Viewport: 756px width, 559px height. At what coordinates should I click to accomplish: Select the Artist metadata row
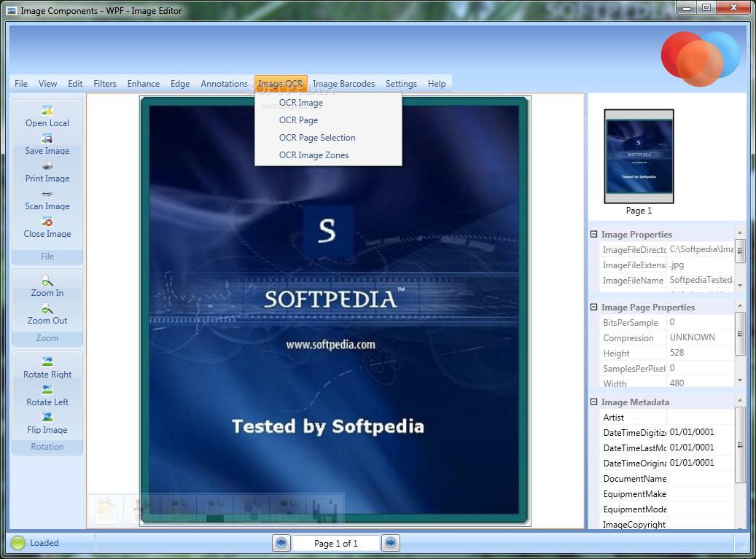pyautogui.click(x=667, y=418)
